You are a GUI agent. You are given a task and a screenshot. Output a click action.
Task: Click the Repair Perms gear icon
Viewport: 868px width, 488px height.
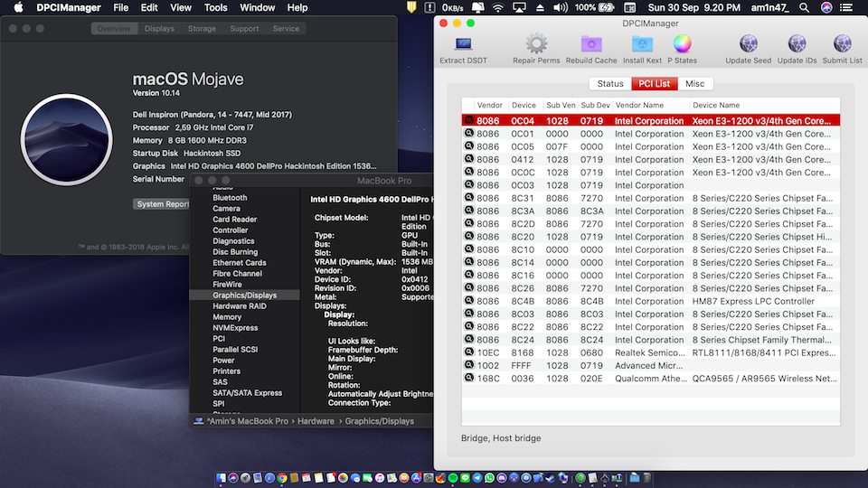536,44
